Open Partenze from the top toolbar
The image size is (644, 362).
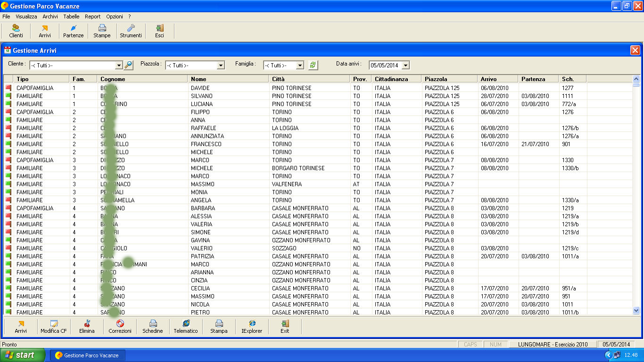pos(74,31)
